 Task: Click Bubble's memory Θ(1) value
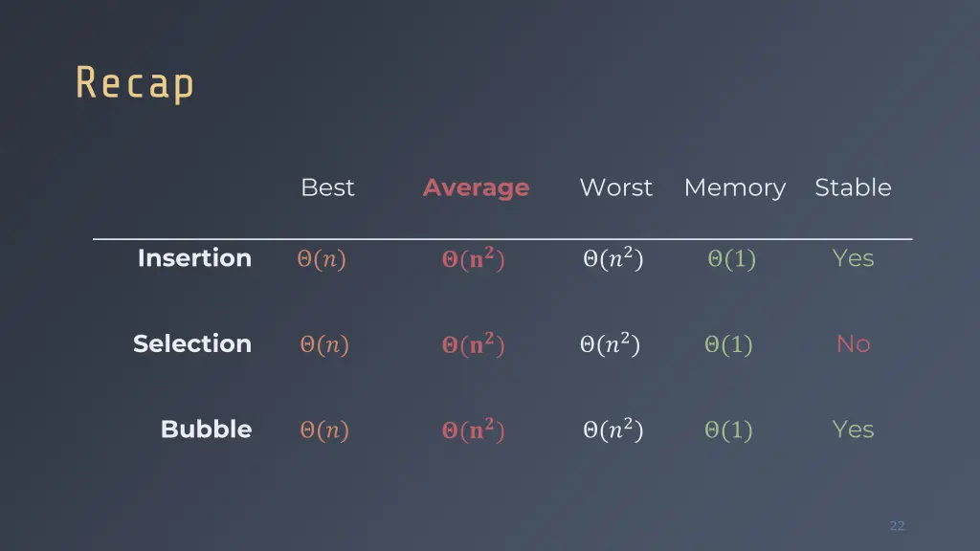point(728,430)
